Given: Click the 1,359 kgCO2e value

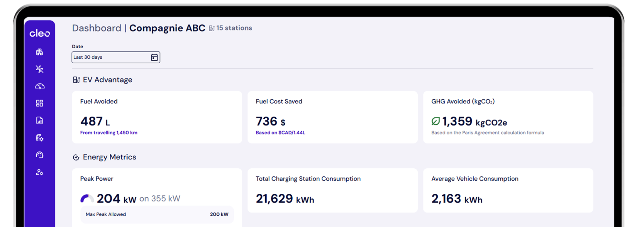Looking at the screenshot, I should click(x=475, y=122).
